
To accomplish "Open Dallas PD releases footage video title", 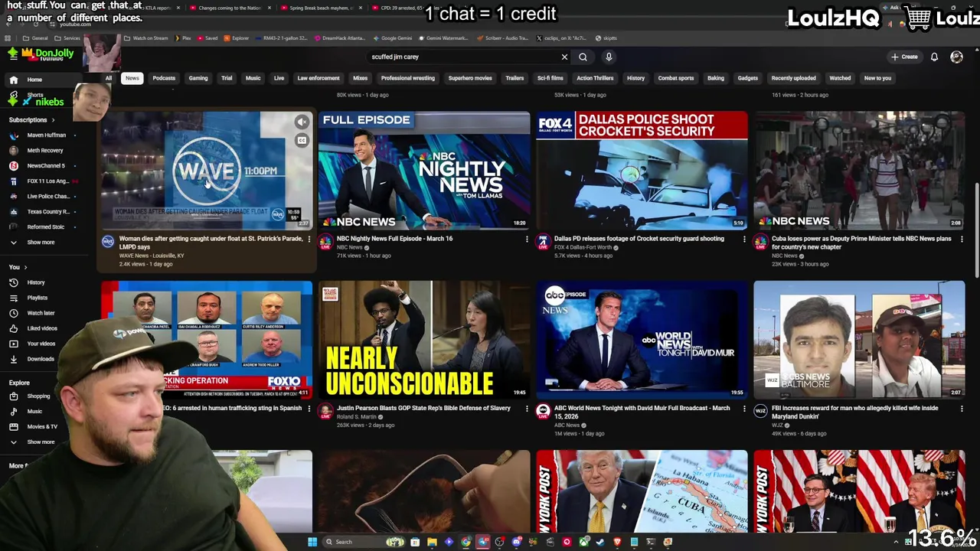I will click(639, 239).
